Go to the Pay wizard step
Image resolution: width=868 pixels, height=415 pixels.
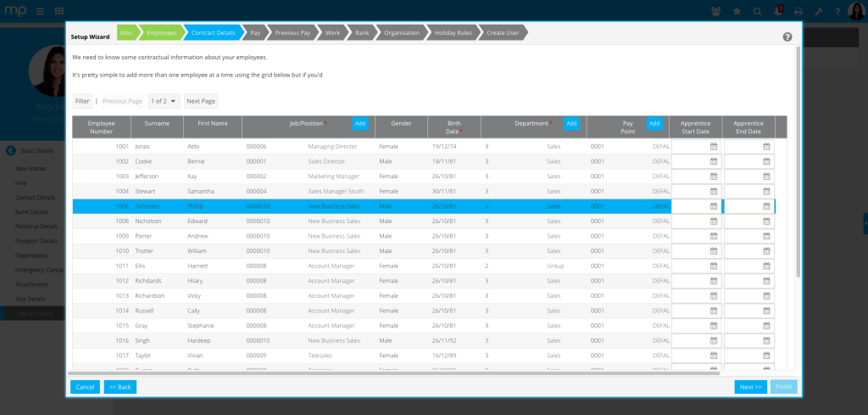pyautogui.click(x=254, y=32)
